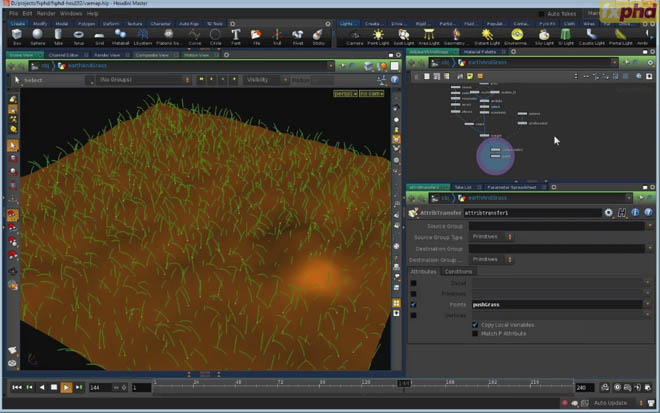
Task: Open the persp viewport menu
Action: point(345,93)
